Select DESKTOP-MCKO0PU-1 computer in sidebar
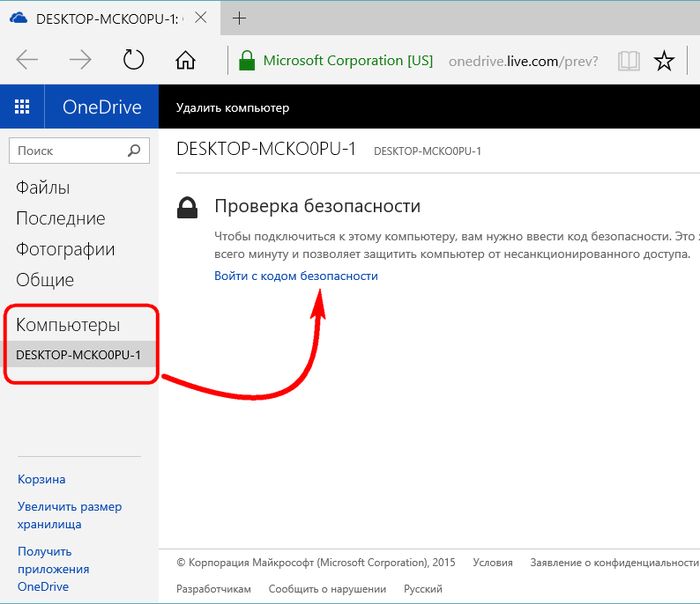This screenshot has height=604, width=700. pos(80,354)
